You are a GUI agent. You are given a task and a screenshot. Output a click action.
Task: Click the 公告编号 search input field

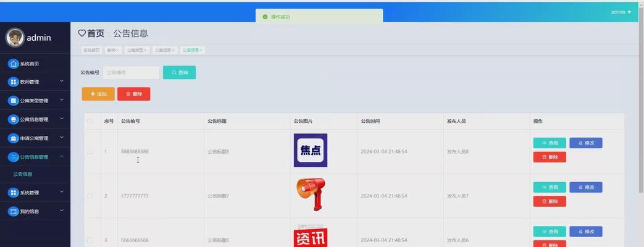click(x=131, y=72)
